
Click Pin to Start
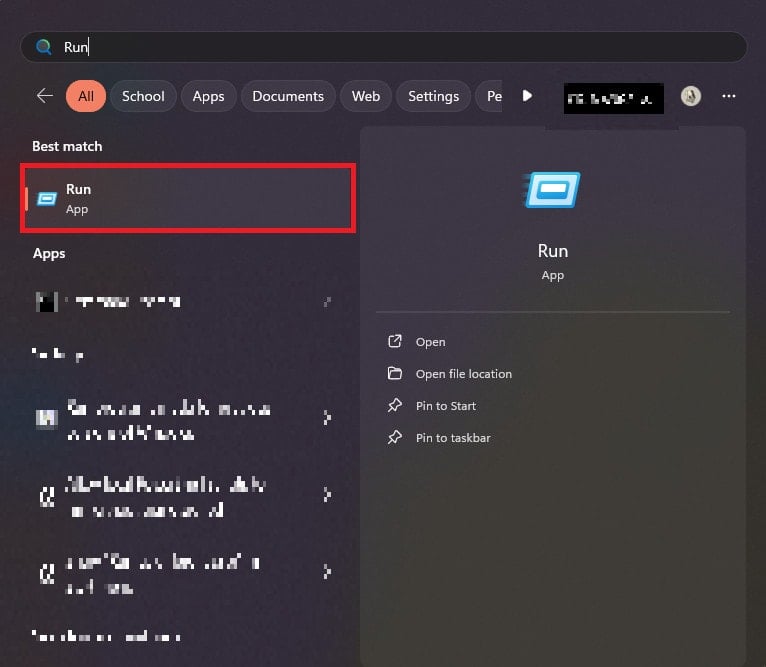click(x=446, y=406)
